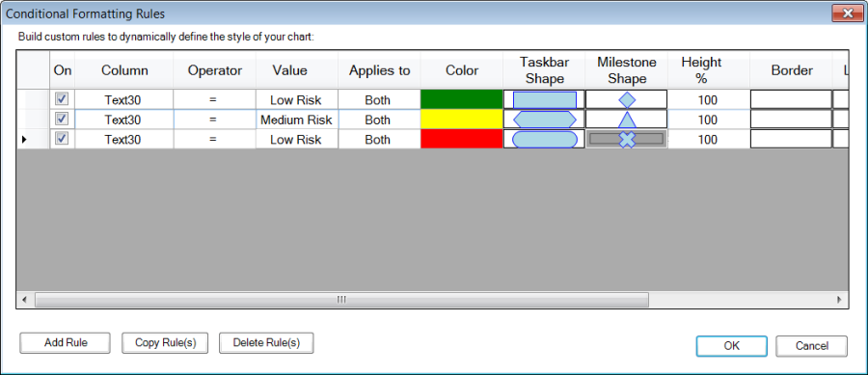Viewport: 868px width, 375px height.
Task: Click Delete Rule(s) button
Action: [266, 343]
